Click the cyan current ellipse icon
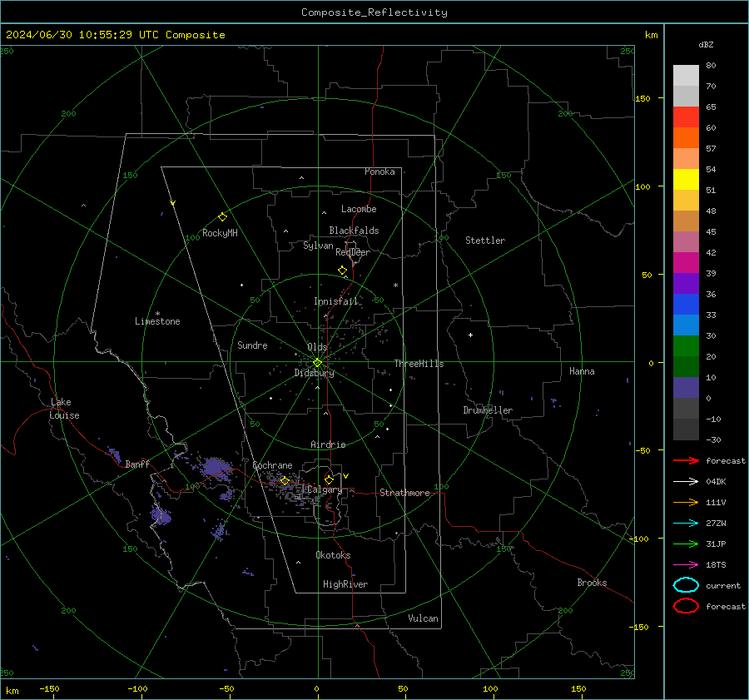 click(686, 585)
